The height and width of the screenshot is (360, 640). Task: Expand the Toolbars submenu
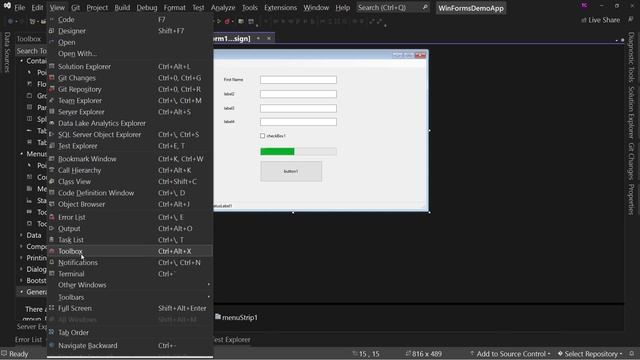pyautogui.click(x=130, y=297)
